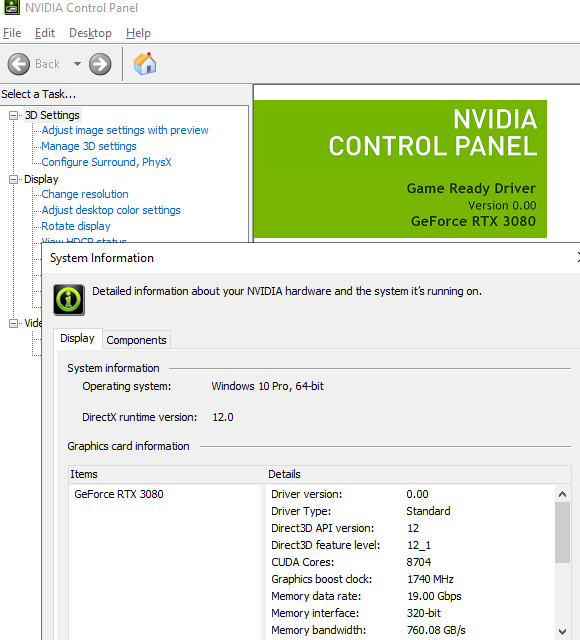Open the File menu
This screenshot has width=580, height=640.
click(12, 33)
